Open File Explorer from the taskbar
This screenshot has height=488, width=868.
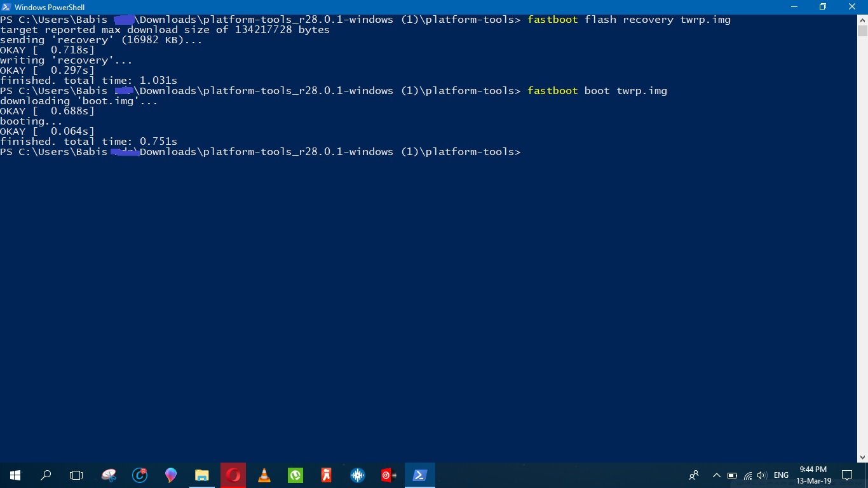click(x=202, y=475)
